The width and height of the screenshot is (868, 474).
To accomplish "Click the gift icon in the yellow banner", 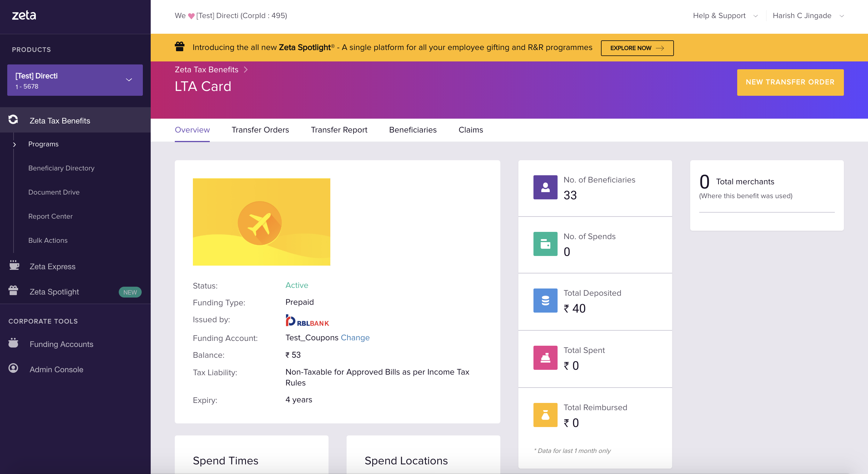I will coord(180,47).
